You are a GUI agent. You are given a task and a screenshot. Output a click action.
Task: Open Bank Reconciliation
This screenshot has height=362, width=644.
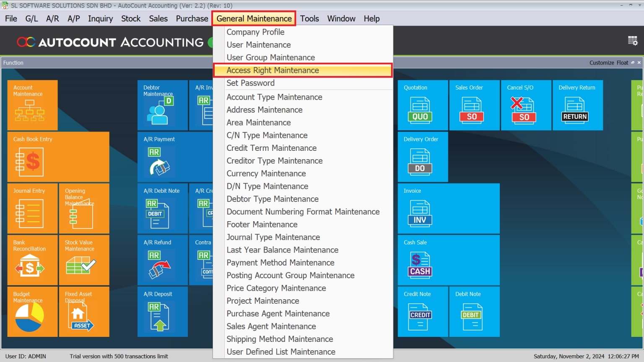[x=32, y=260]
